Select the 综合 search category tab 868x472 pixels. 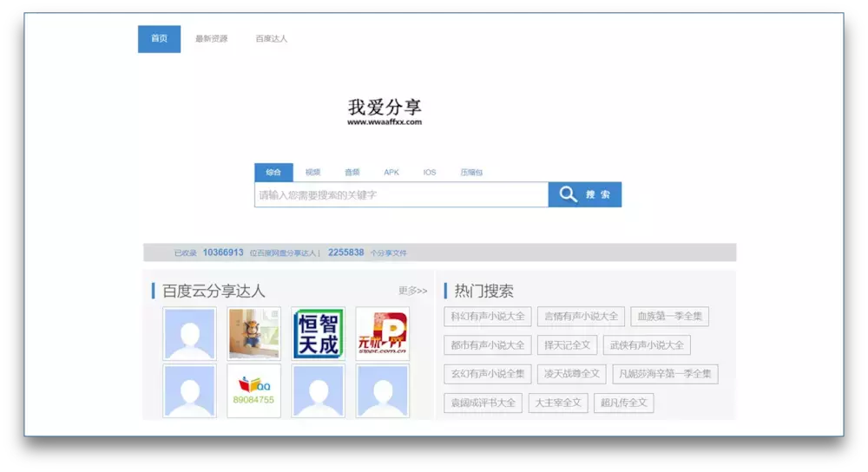pos(273,172)
